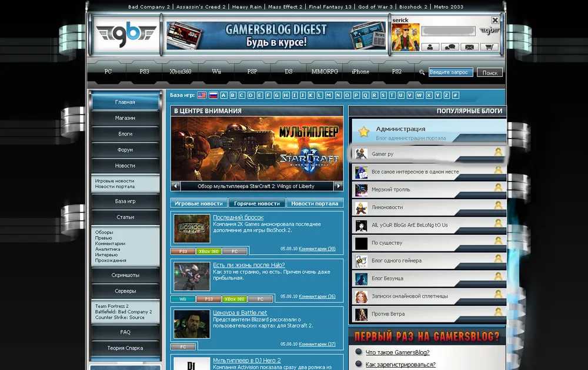Filter game database by letter M
The height and width of the screenshot is (370, 588).
[x=329, y=95]
